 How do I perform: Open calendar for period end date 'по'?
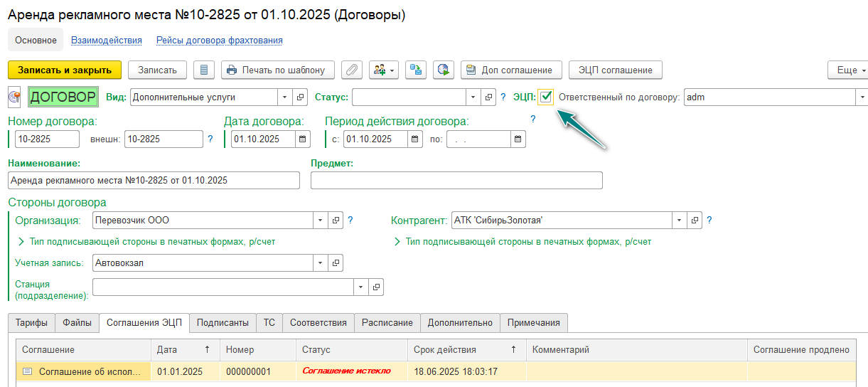click(518, 139)
